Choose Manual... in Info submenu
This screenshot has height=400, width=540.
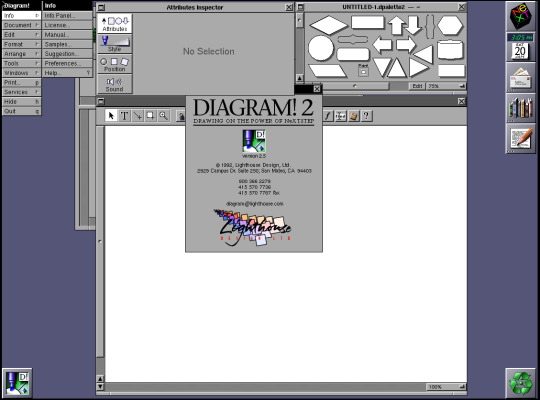(68, 35)
